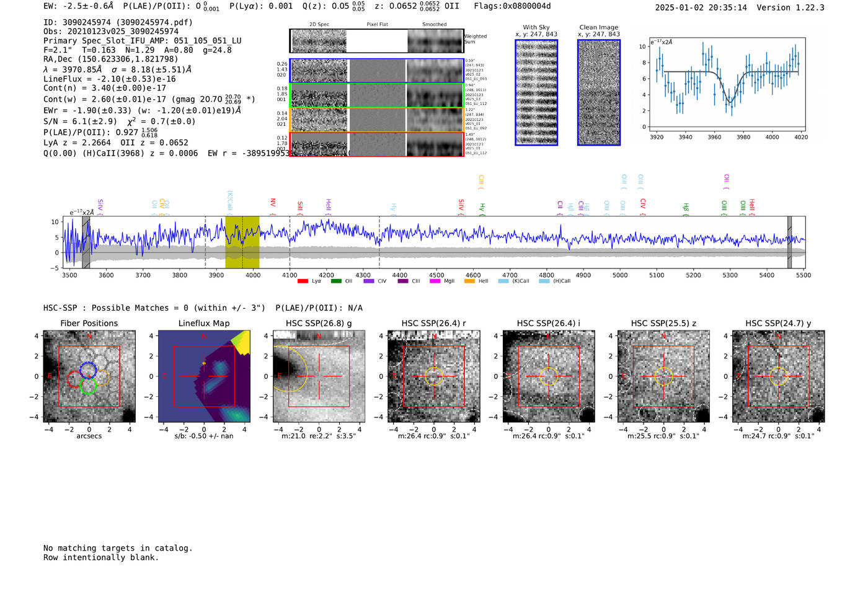The height and width of the screenshot is (591, 868).
Task: Click "Row intentionally blank." text
Action: (x=101, y=558)
